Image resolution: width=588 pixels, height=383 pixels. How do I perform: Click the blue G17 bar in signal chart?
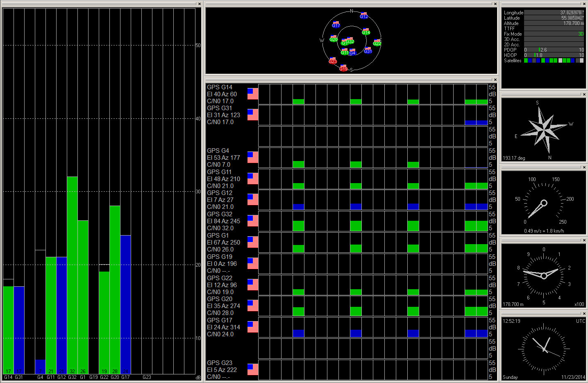(x=125, y=304)
